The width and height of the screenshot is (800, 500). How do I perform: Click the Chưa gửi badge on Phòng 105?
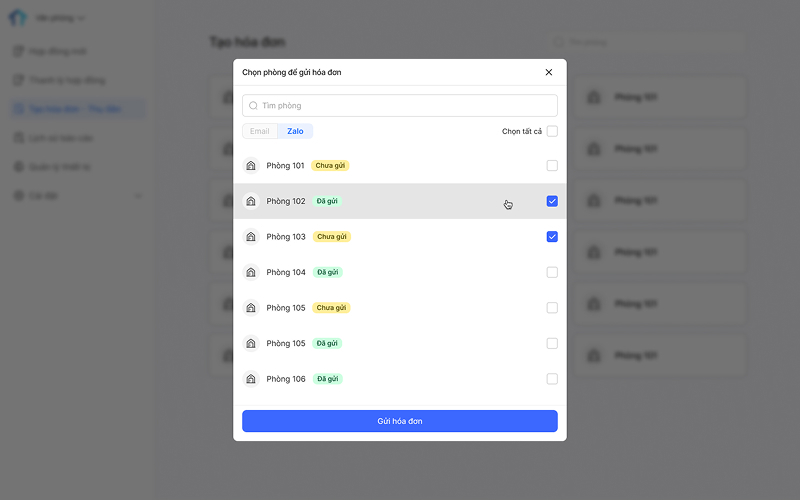[332, 308]
